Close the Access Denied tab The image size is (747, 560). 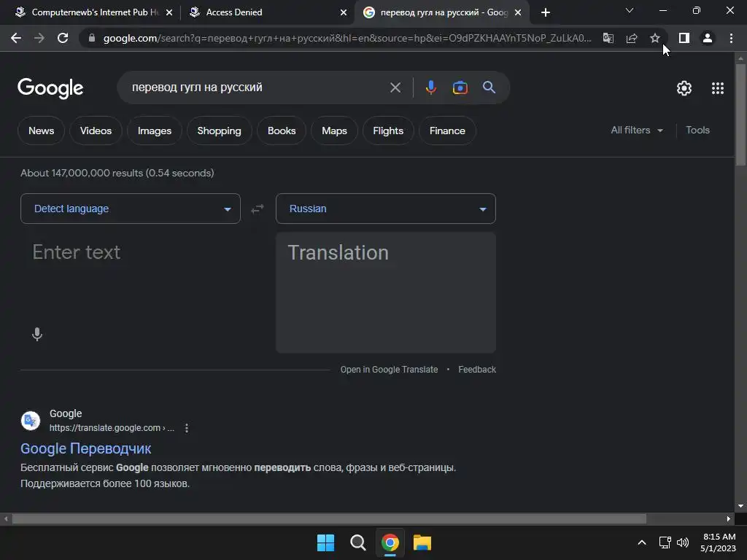point(344,12)
